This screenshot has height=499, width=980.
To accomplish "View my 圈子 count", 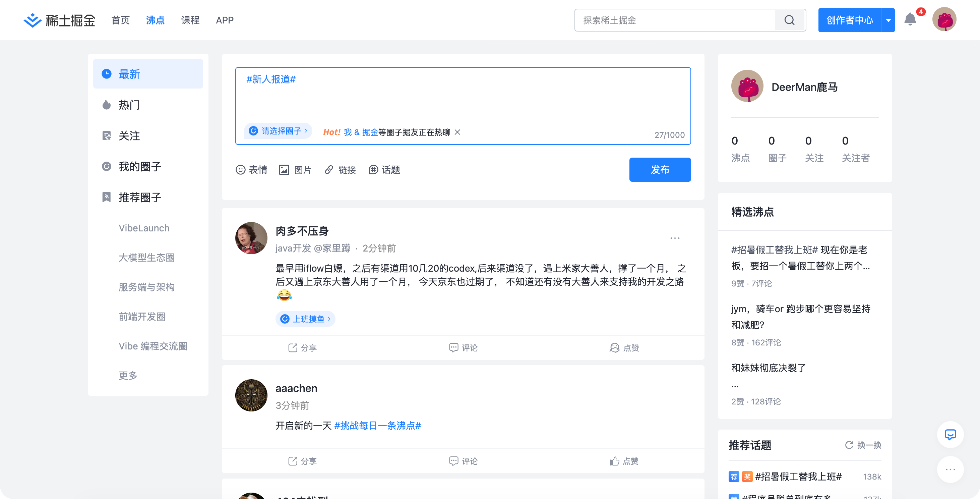I will tap(777, 149).
